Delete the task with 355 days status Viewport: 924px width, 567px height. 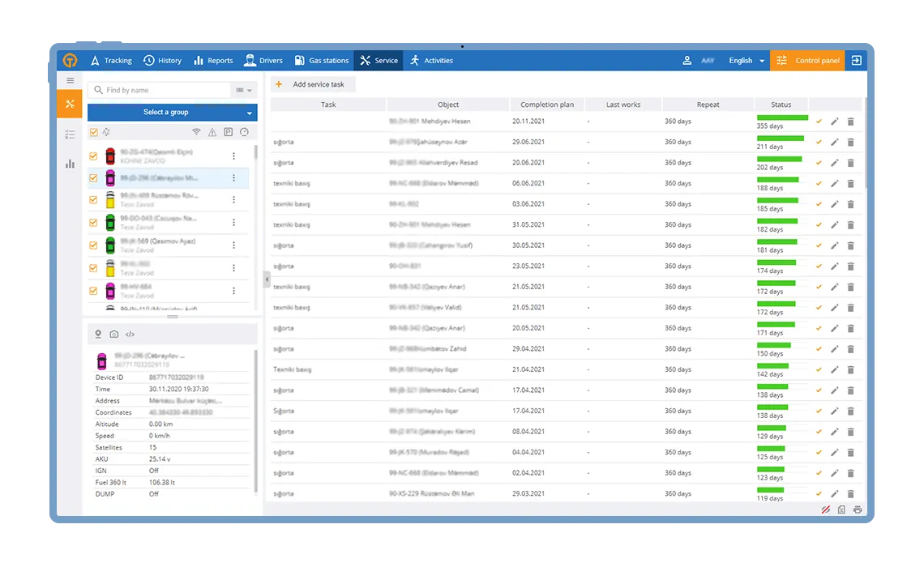(x=850, y=122)
